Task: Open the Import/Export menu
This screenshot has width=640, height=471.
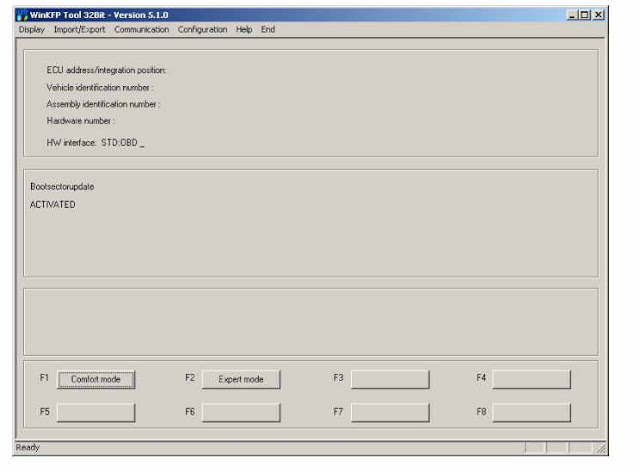Action: (79, 29)
